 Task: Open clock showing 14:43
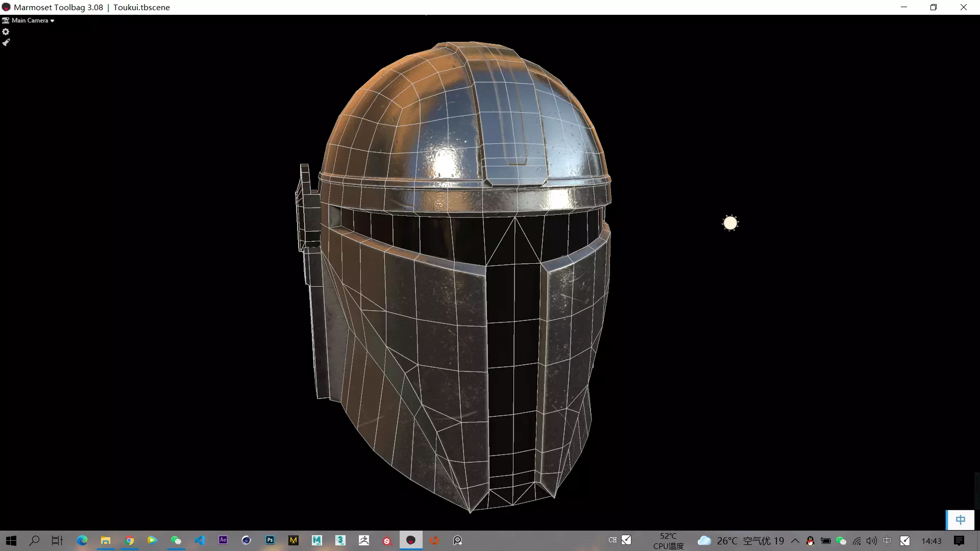932,541
